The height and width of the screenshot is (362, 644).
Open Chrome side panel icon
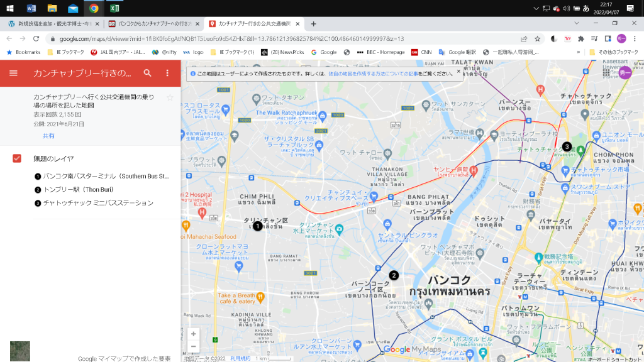(x=608, y=38)
